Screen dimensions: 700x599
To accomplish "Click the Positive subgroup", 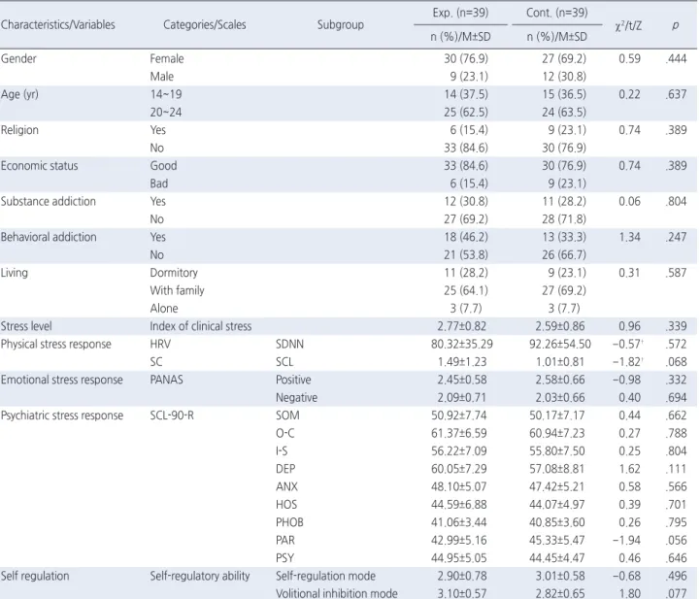I will tap(293, 380).
